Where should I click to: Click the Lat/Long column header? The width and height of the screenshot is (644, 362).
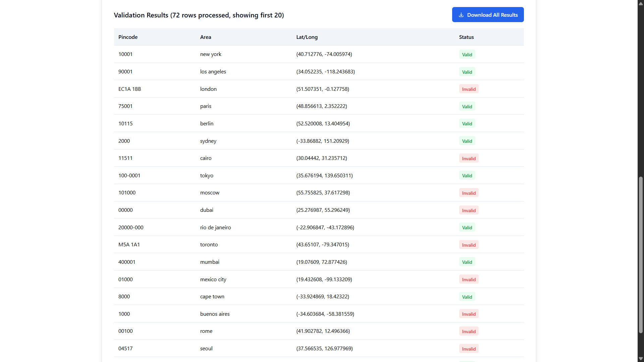[x=307, y=37]
